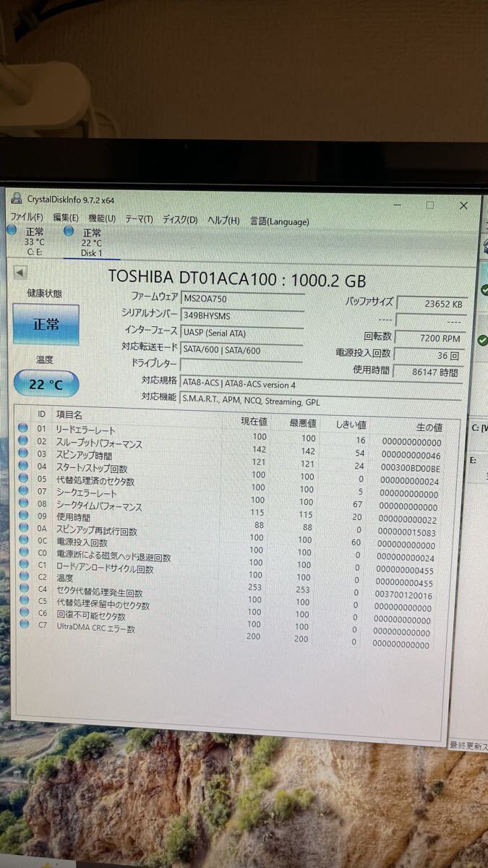Screen dimensions: 488x868
Task: Click firmware field MS2OA750
Action: click(x=242, y=298)
